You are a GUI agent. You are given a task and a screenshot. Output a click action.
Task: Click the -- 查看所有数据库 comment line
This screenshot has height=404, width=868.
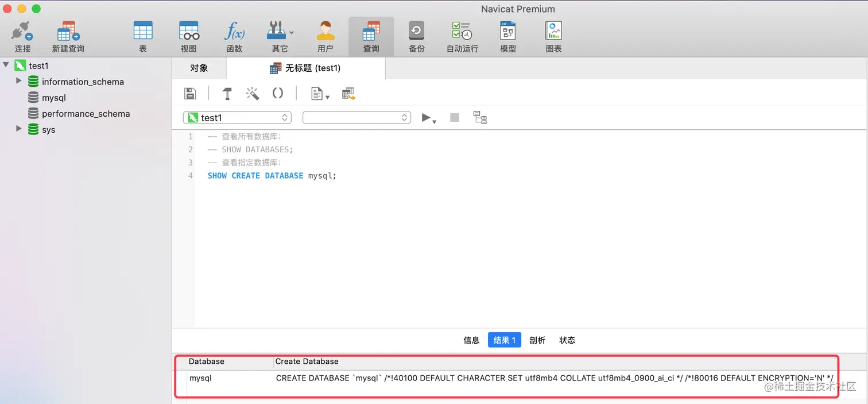click(x=245, y=137)
